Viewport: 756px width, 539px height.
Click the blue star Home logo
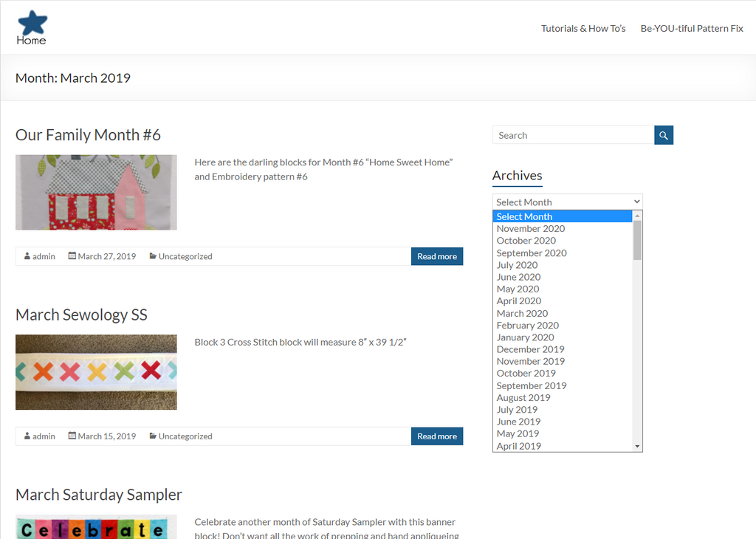(x=32, y=27)
